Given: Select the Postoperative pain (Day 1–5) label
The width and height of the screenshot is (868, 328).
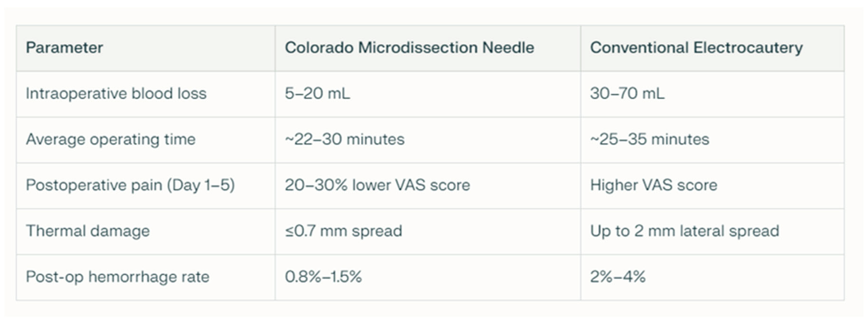Looking at the screenshot, I should 130,185.
